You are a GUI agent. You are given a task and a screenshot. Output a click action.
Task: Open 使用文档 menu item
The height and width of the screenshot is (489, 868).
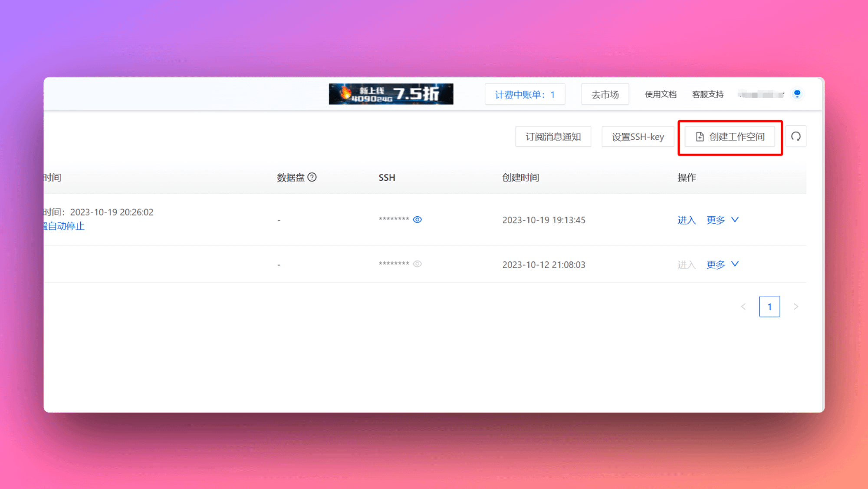pos(660,94)
